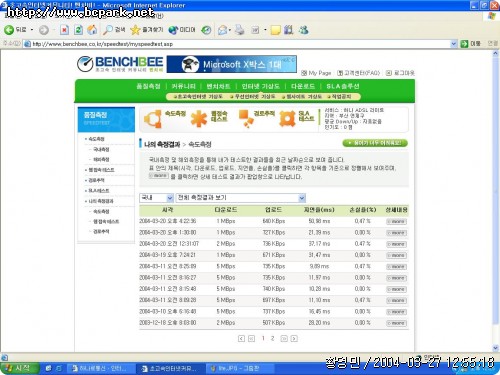Click the 고객센터(FAQ) link
The image size is (500, 375).
(358, 73)
